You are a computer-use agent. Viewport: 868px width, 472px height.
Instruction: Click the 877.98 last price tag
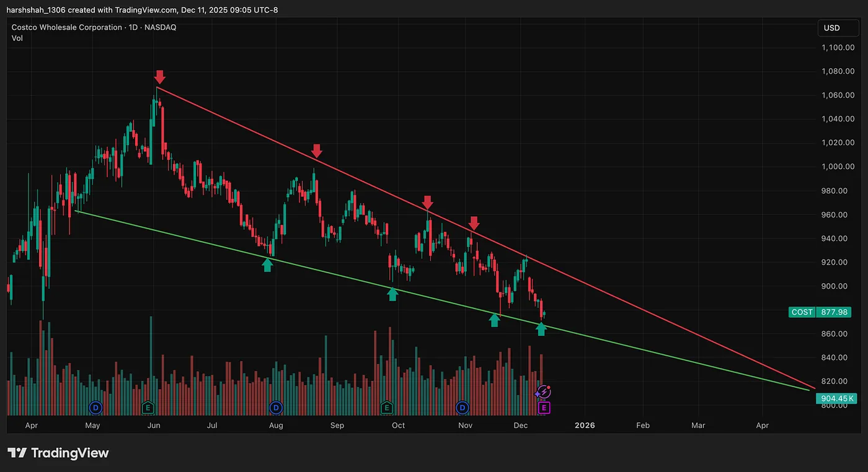833,312
